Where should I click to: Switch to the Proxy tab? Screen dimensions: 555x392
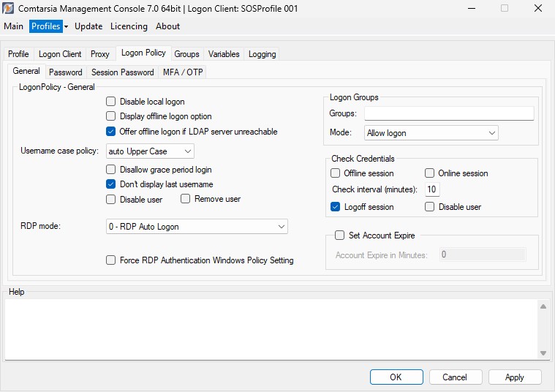(x=100, y=54)
